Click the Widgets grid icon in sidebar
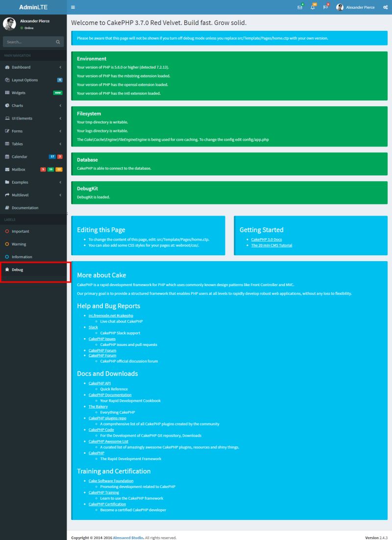This screenshot has width=392, height=540. click(x=7, y=93)
